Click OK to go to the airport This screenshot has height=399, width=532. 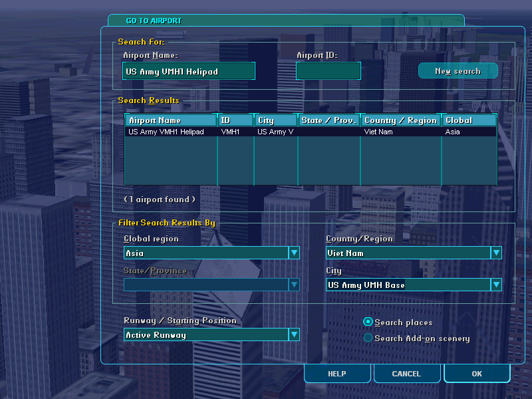[477, 373]
